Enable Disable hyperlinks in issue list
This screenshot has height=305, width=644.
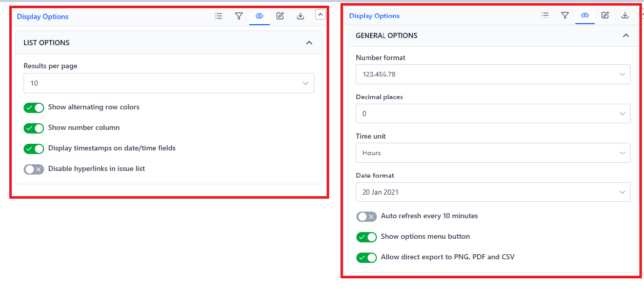[x=34, y=169]
